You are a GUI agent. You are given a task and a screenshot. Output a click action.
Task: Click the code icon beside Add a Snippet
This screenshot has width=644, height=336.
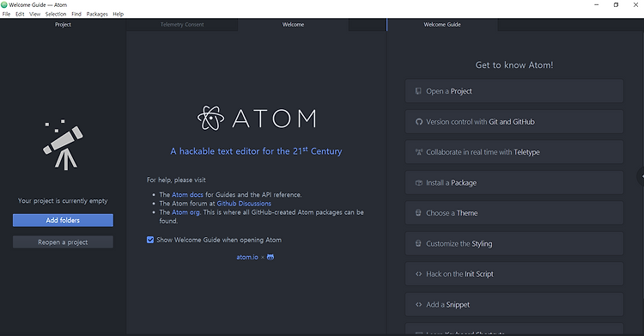tap(418, 305)
